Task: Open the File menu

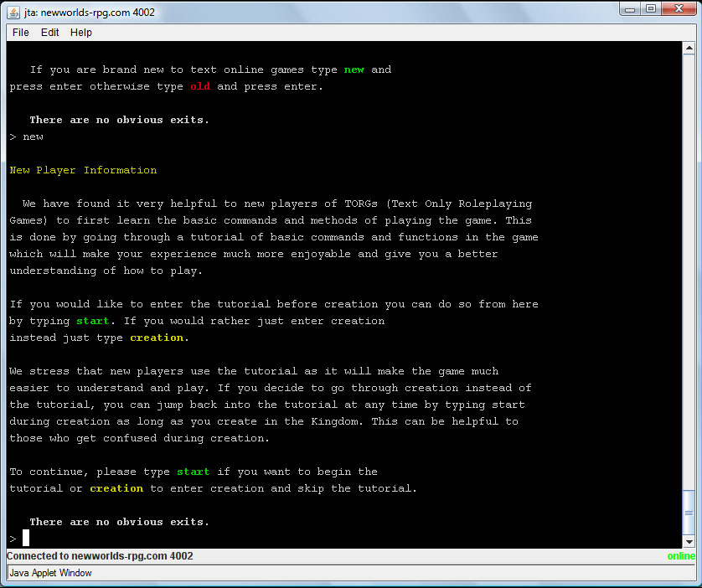Action: pos(21,33)
